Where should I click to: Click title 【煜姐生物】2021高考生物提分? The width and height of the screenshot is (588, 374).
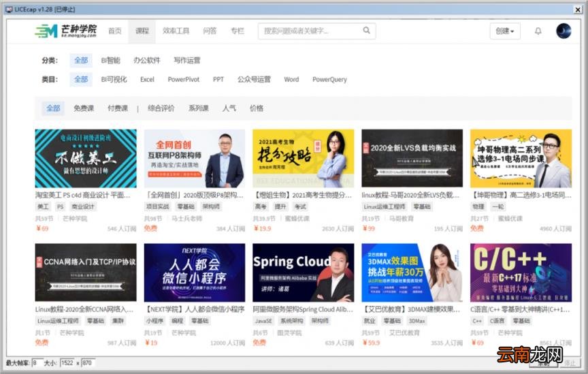point(303,196)
